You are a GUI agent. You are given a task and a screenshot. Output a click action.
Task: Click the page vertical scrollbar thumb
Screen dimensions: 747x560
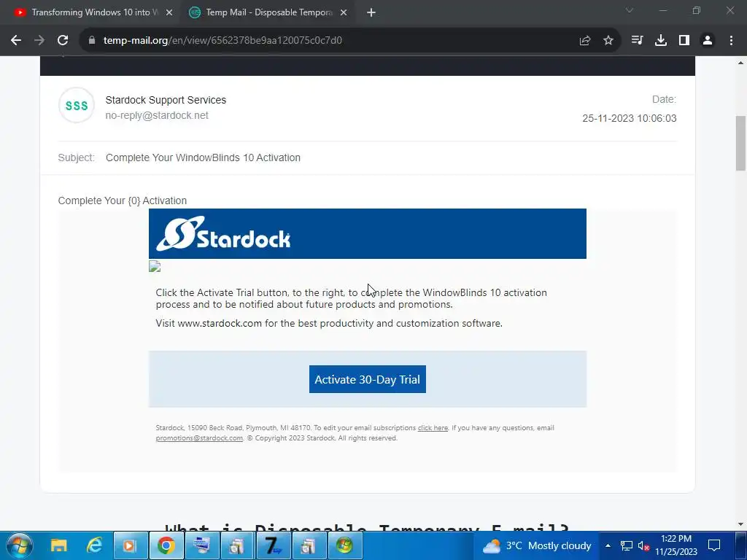(x=741, y=143)
